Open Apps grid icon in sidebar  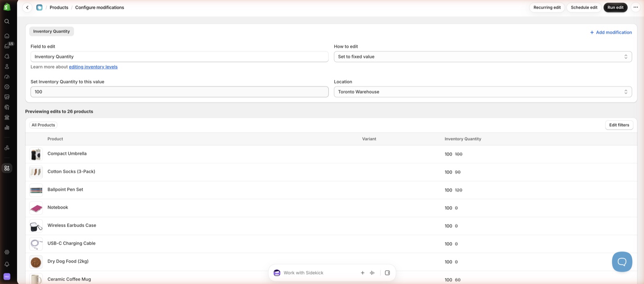point(7,168)
